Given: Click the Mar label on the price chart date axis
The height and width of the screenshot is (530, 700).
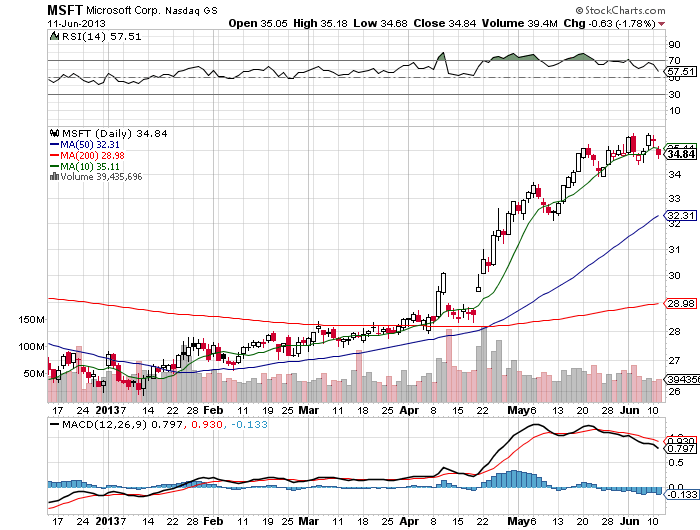Looking at the screenshot, I should [308, 410].
